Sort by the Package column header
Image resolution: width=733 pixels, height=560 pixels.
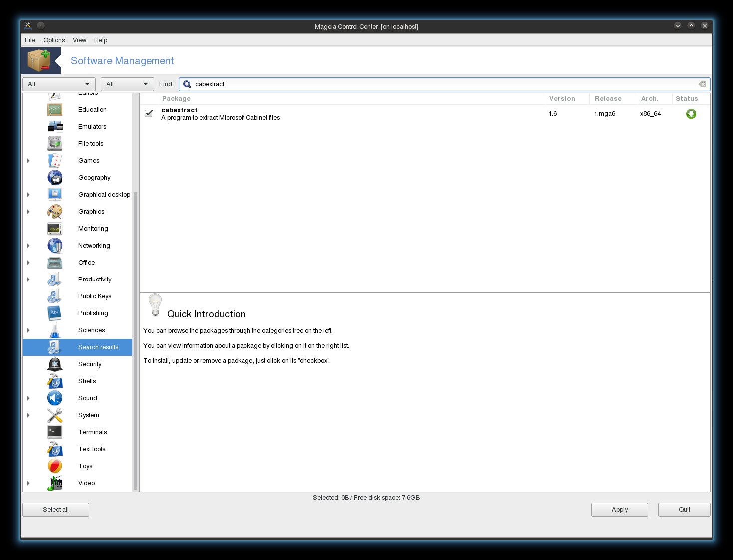[350, 99]
